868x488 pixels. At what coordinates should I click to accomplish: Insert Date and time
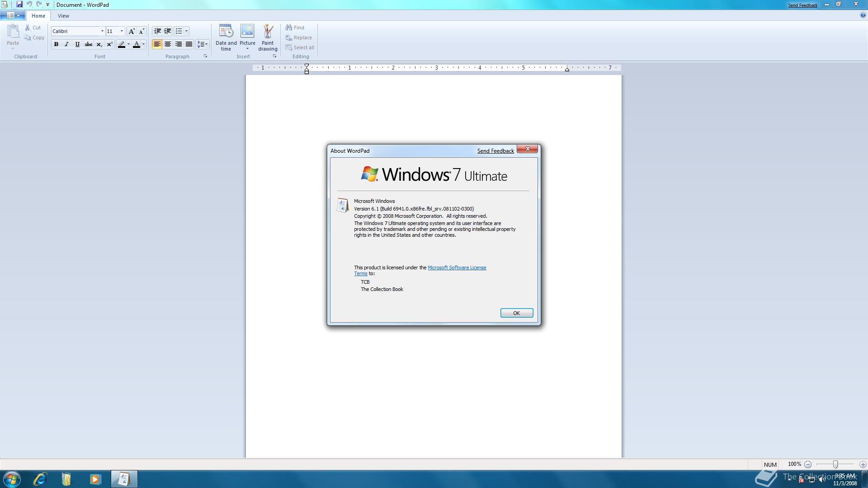coord(226,38)
